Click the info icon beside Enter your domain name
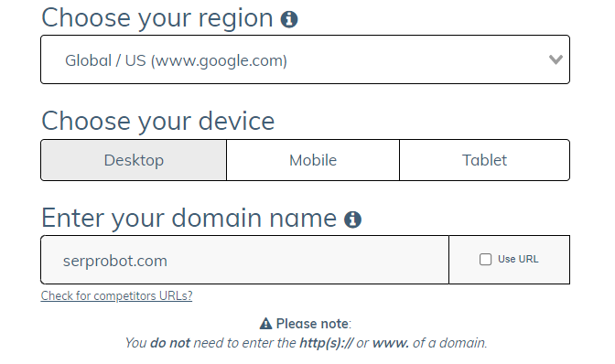615x364 pixels. click(352, 219)
